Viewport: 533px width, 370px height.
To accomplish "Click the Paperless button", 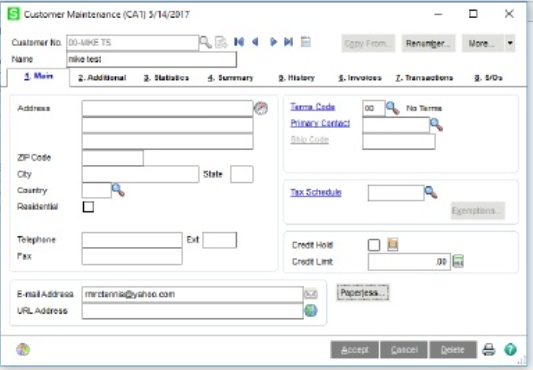I will pyautogui.click(x=363, y=292).
